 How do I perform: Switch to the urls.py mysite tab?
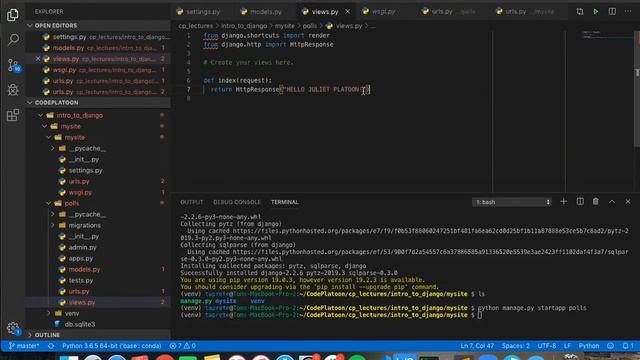click(523, 12)
